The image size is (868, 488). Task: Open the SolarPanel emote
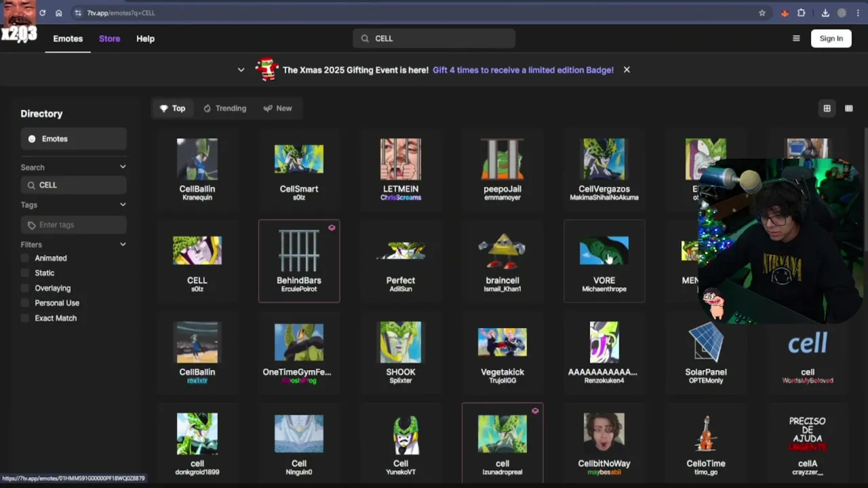pos(706,352)
